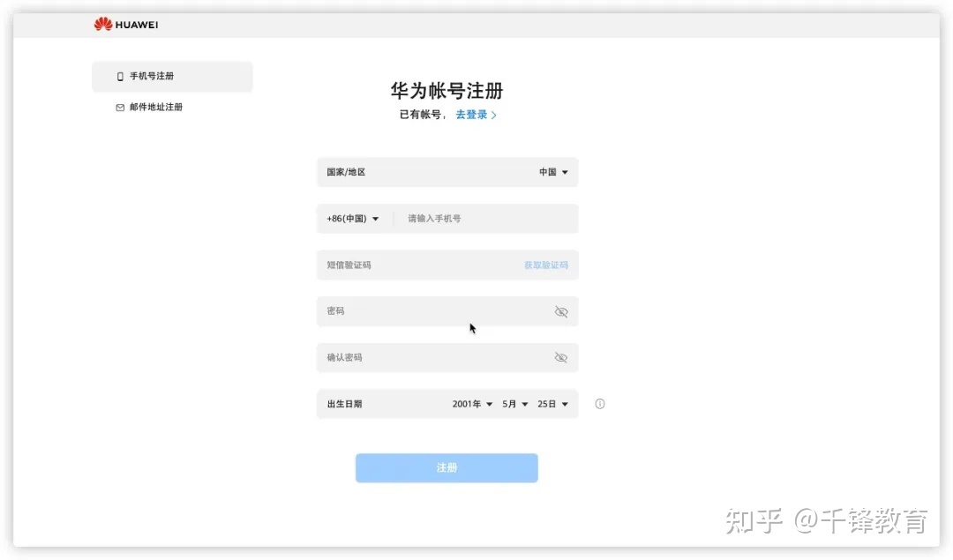The width and height of the screenshot is (953, 560).
Task: Click the Huawei logo in the header
Action: 126,25
